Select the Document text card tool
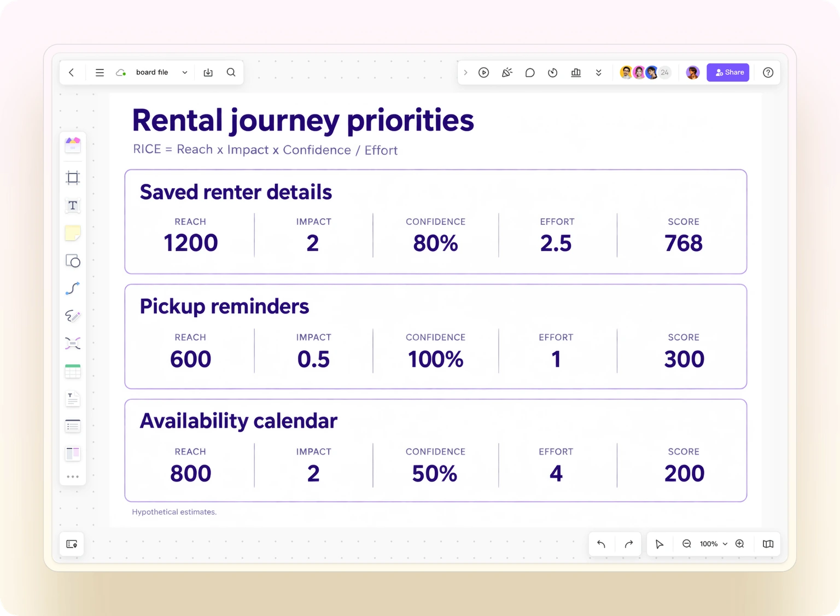This screenshot has height=616, width=840. pos(73,399)
